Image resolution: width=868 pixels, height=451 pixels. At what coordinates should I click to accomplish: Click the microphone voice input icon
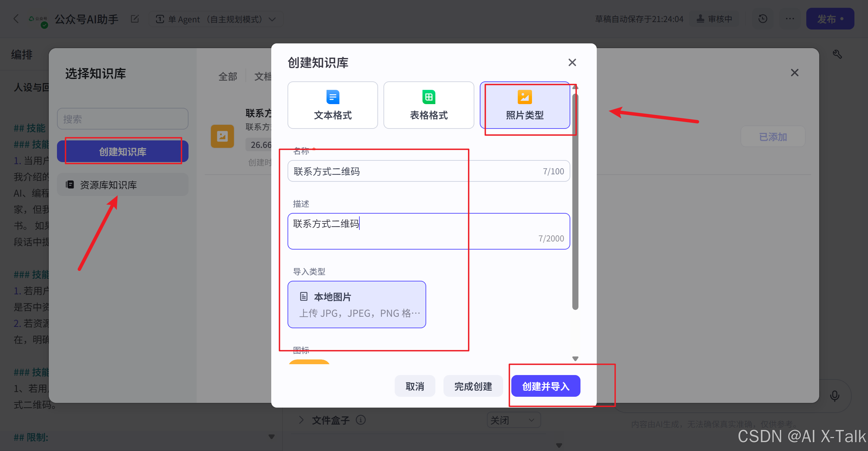834,396
